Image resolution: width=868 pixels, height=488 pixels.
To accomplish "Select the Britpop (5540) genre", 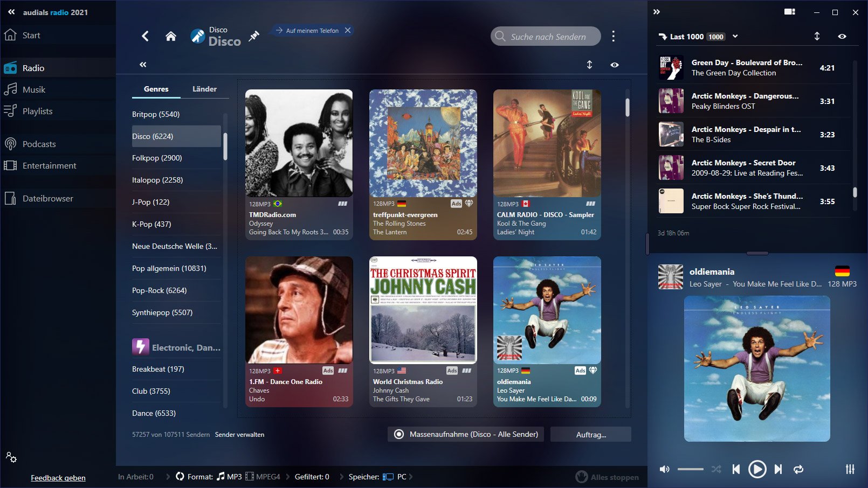I will (x=176, y=114).
